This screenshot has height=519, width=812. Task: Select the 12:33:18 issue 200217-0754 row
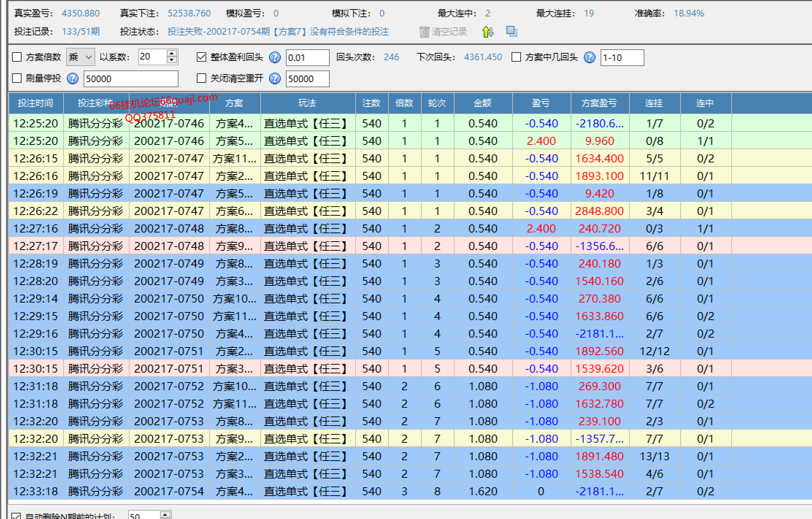coord(410,491)
